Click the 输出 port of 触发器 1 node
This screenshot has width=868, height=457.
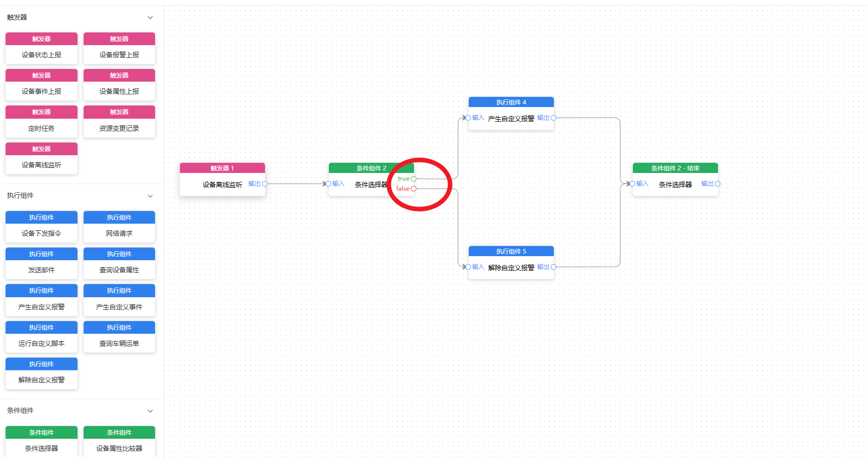(x=265, y=184)
